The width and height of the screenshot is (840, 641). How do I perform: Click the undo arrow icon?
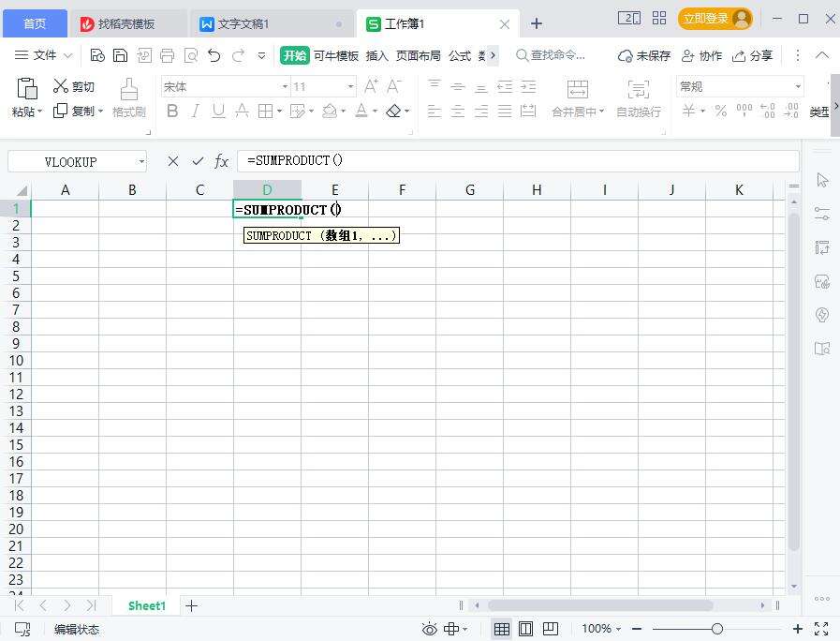tap(214, 55)
